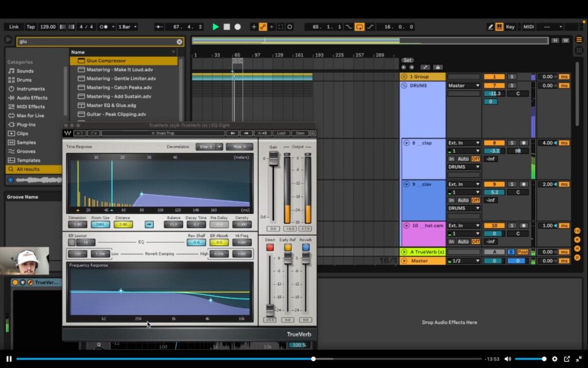The image size is (588, 368).
Task: Click the video player volume slider
Action: [530, 359]
